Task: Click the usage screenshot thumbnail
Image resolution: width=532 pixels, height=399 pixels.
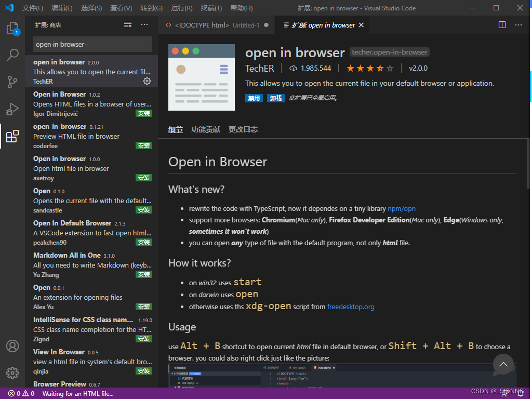Action: pyautogui.click(x=342, y=376)
